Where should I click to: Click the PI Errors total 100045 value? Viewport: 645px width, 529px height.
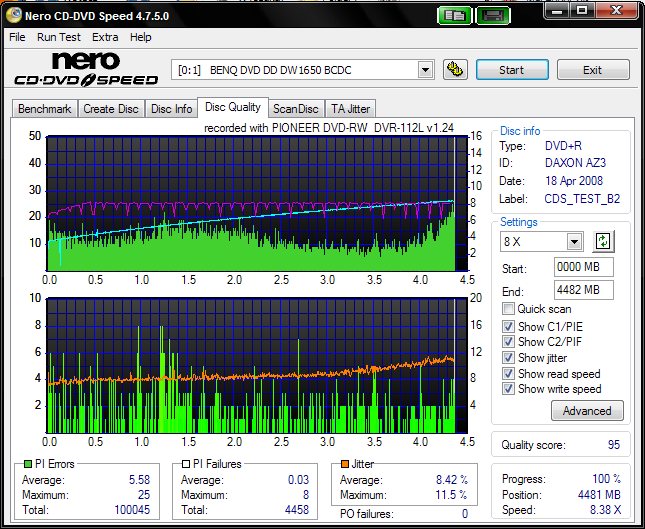point(132,510)
